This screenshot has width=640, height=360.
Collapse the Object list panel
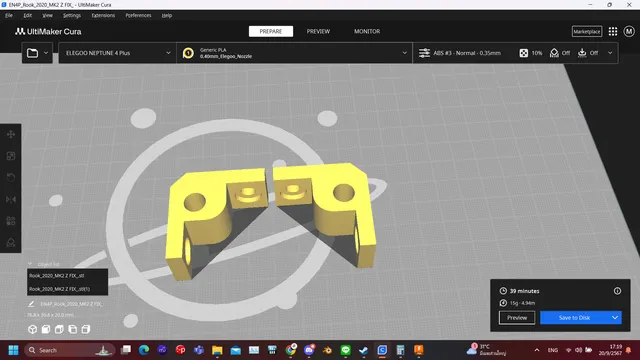pos(30,264)
